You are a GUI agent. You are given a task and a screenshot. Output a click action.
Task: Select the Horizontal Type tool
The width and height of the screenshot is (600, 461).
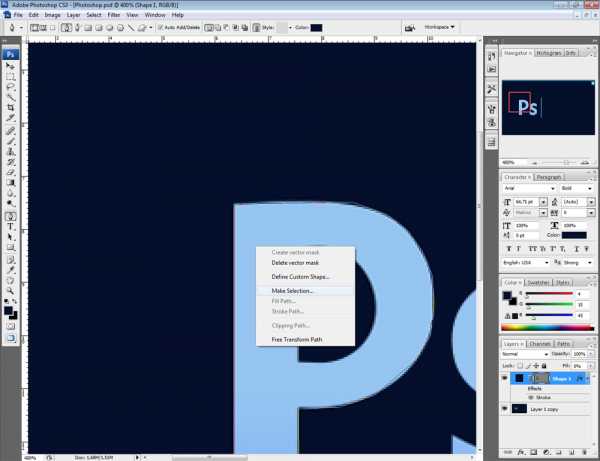pos(10,226)
